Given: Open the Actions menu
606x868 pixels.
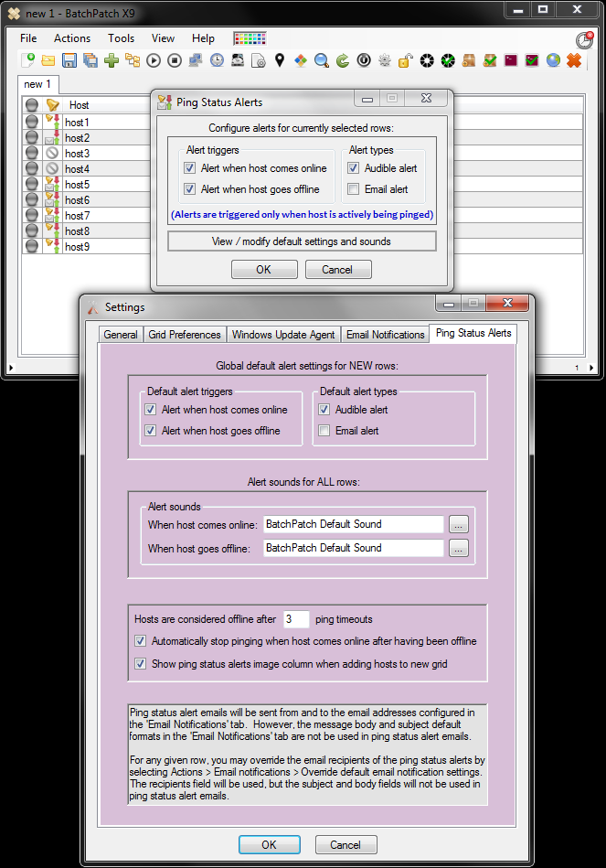Looking at the screenshot, I should 72,38.
